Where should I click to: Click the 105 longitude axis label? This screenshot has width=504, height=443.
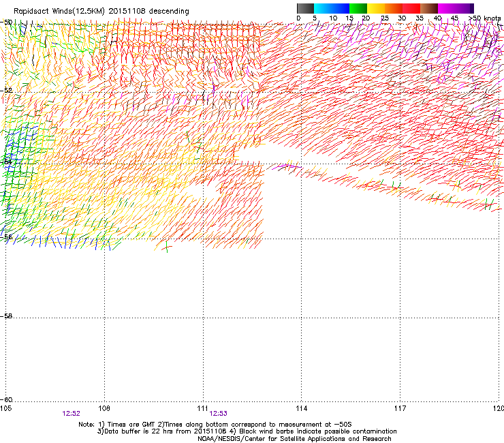tap(5, 408)
